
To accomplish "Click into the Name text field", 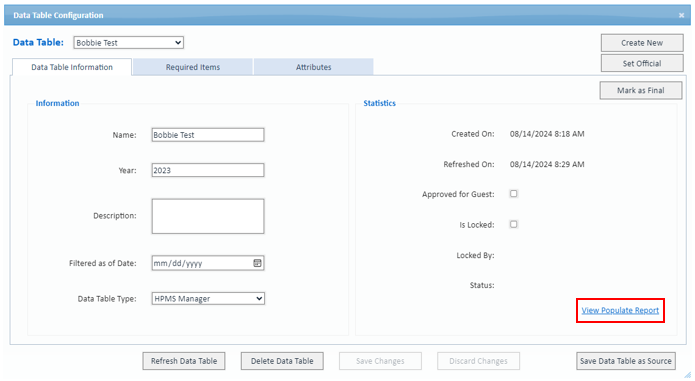I will [208, 135].
